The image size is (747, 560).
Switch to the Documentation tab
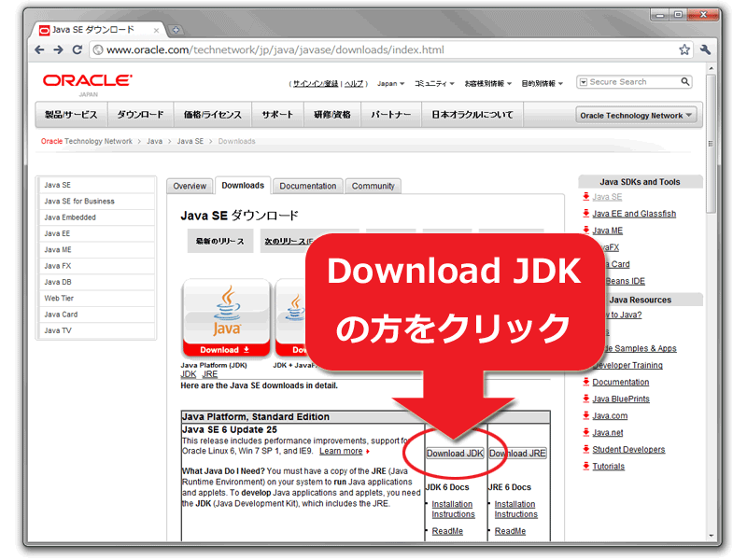tap(308, 186)
